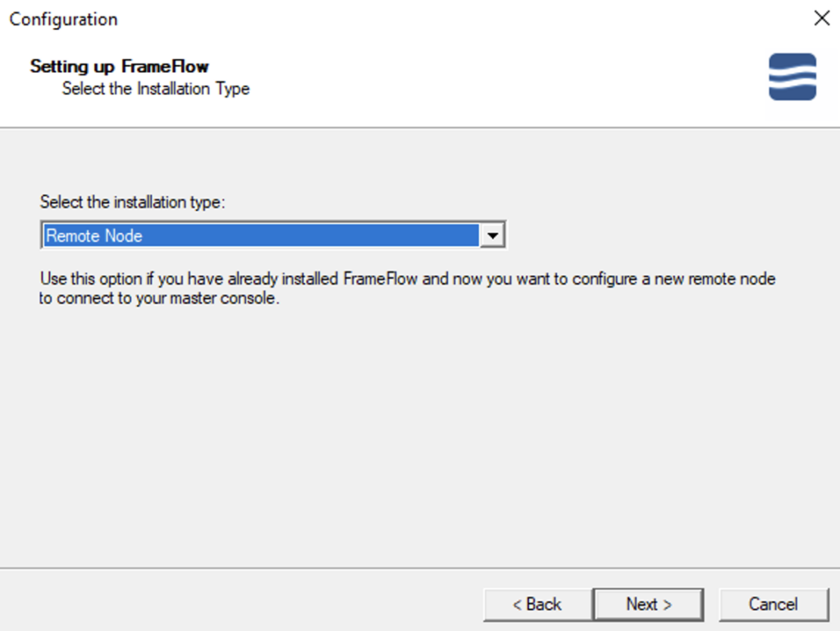Screen dimensions: 840x631
Task: Click the remote node description paragraph
Action: point(407,288)
